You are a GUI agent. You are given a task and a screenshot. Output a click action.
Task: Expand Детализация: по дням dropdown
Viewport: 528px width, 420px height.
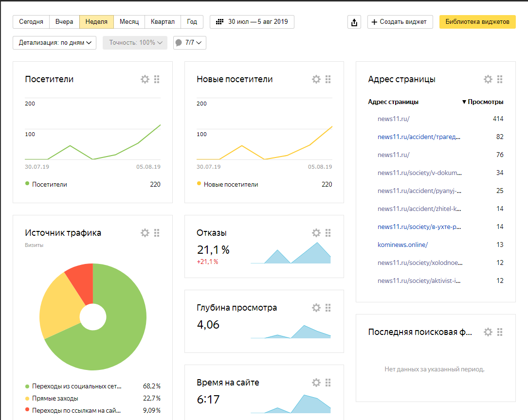[x=55, y=43]
